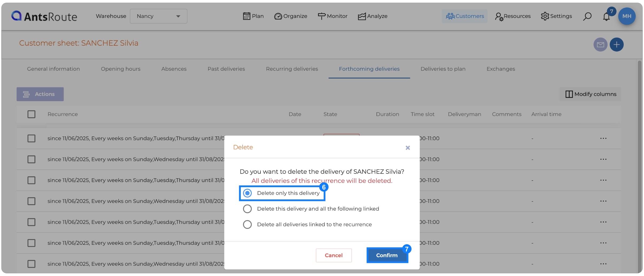Screen dimensions: 644x276
Task: Click the Recurrence column header
Action: pos(63,114)
